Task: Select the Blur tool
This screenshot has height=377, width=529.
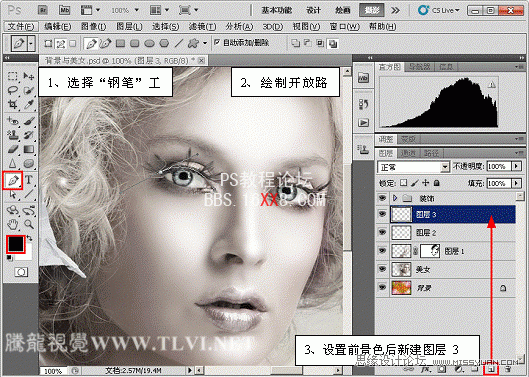Action: click(12, 164)
